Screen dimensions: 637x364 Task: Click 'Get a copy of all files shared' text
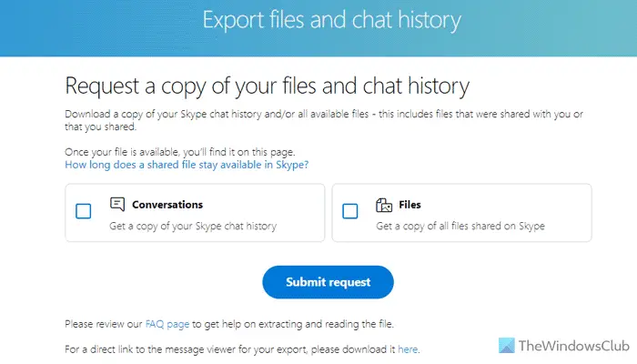coord(460,227)
